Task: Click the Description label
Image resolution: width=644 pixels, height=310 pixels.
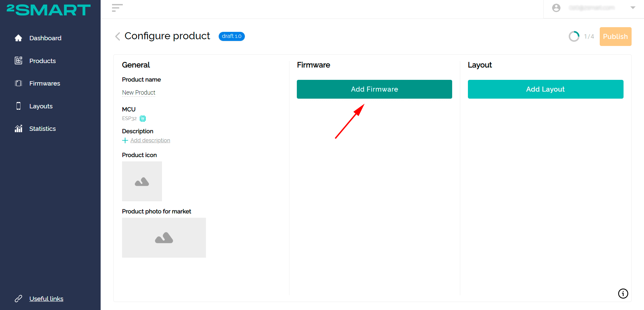Action: pos(138,131)
